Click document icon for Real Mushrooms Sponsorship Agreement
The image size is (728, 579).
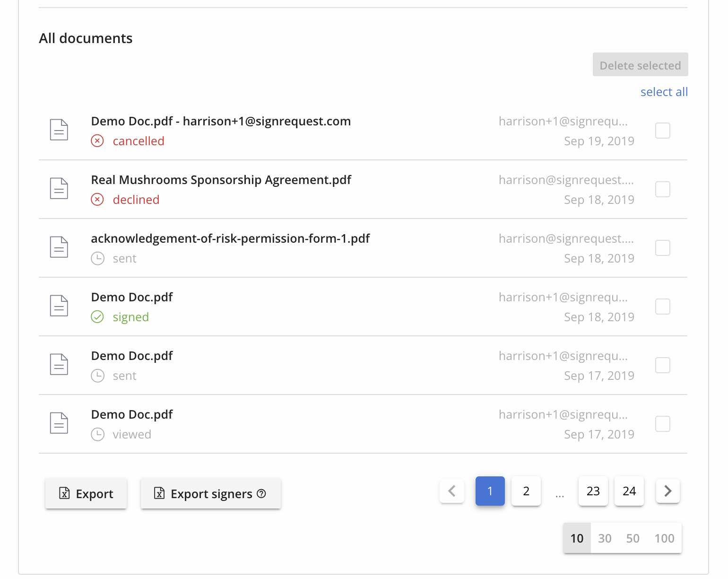[x=59, y=188]
